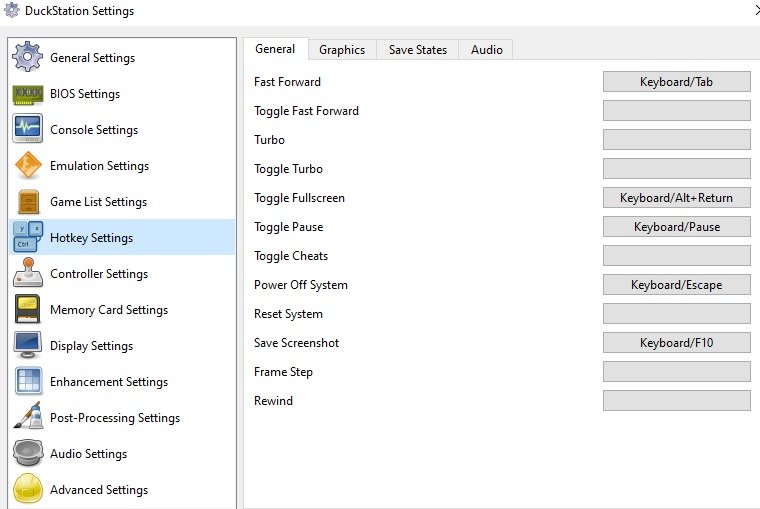Open Console Settings text in the sidebar
Viewport: 760px width, 509px height.
(x=94, y=130)
